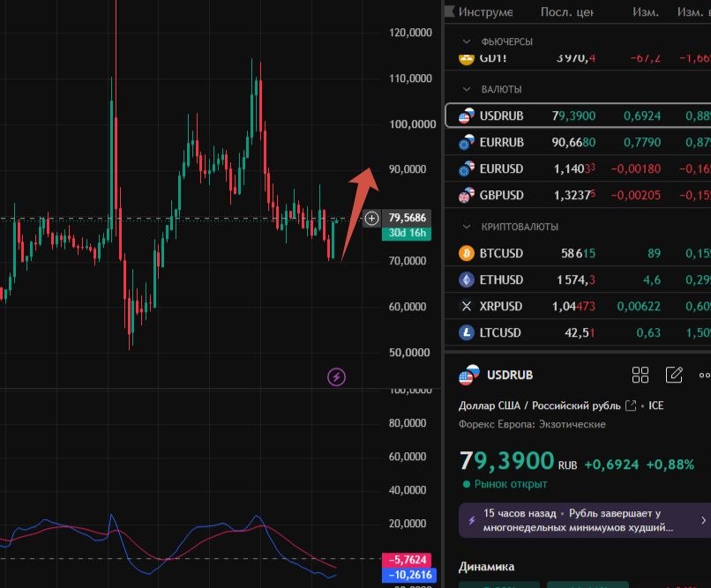Open the grid layout icon next to USDRUB
Screen dimensions: 711x588
[640, 375]
